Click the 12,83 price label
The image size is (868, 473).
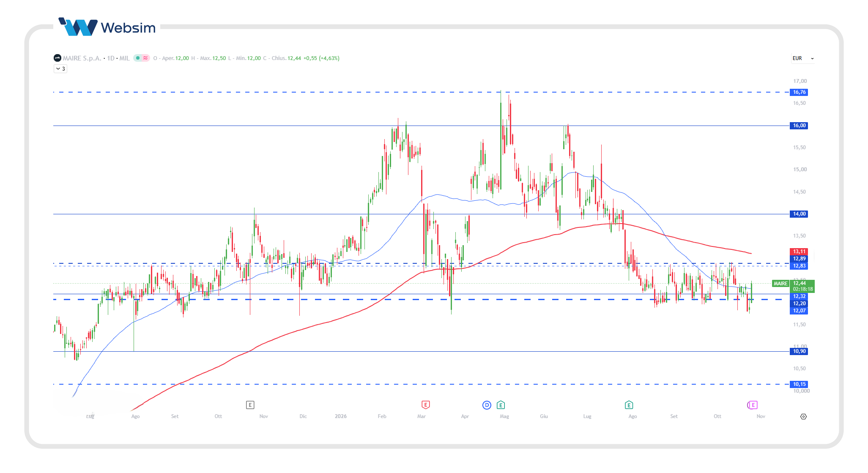799,266
